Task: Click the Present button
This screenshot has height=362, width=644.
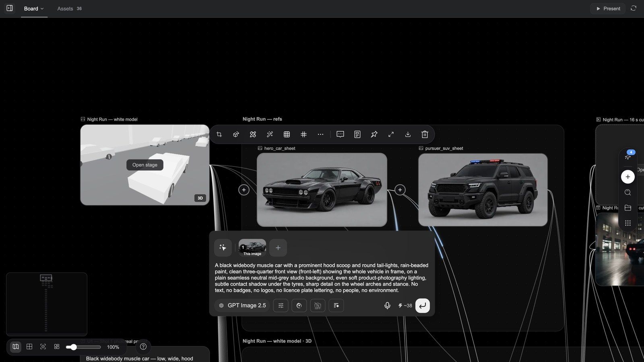Action: (x=608, y=8)
